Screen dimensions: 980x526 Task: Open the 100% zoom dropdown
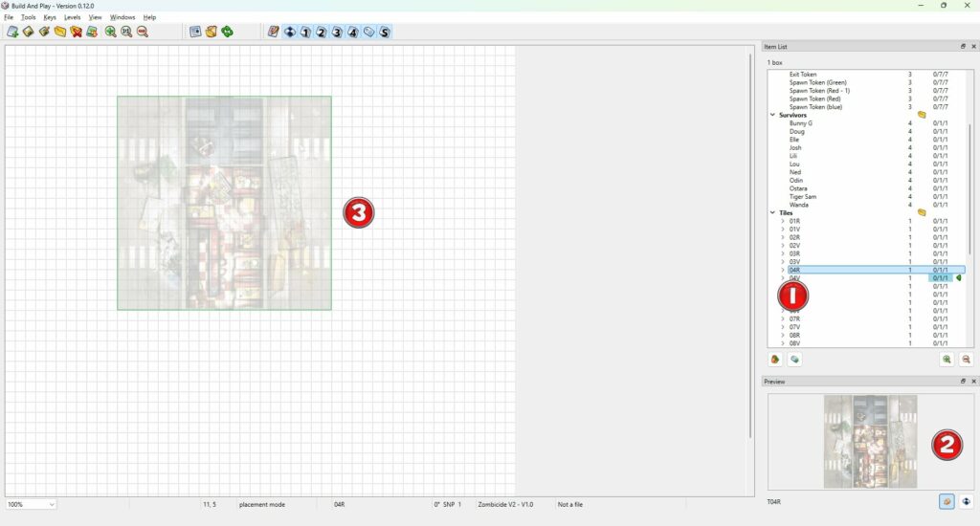(31, 504)
